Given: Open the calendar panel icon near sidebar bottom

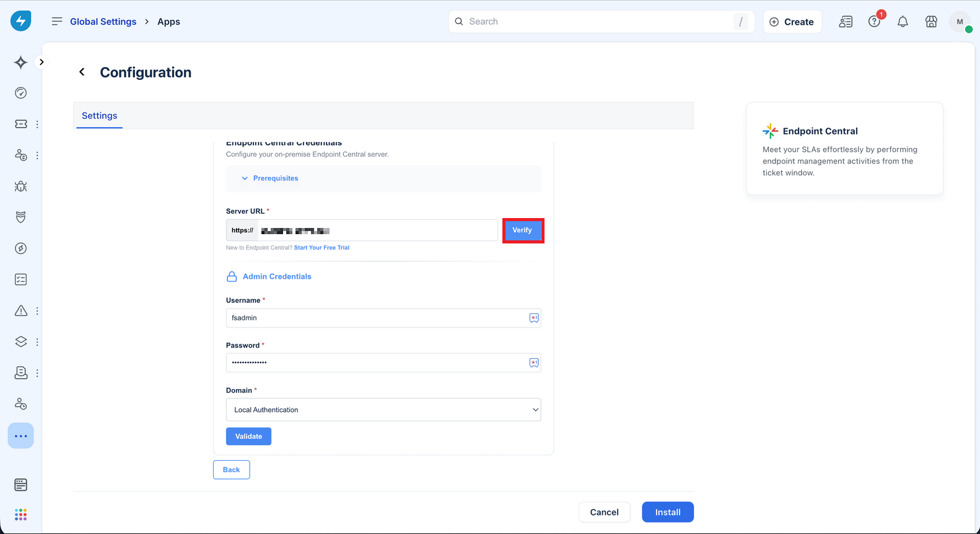Looking at the screenshot, I should pyautogui.click(x=20, y=484).
